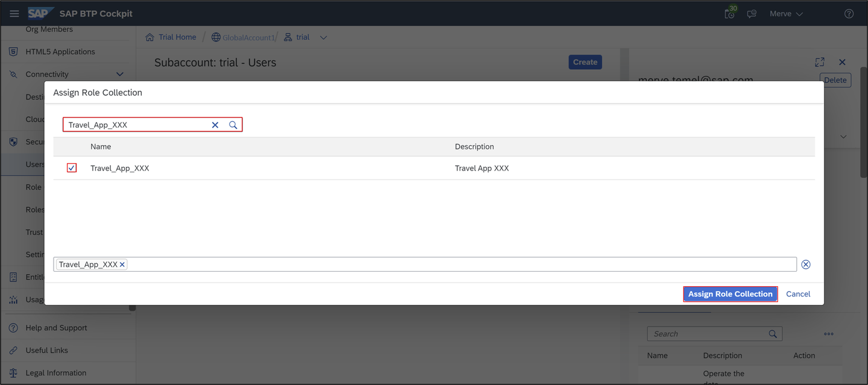Click the Create button
868x385 pixels.
coord(585,62)
